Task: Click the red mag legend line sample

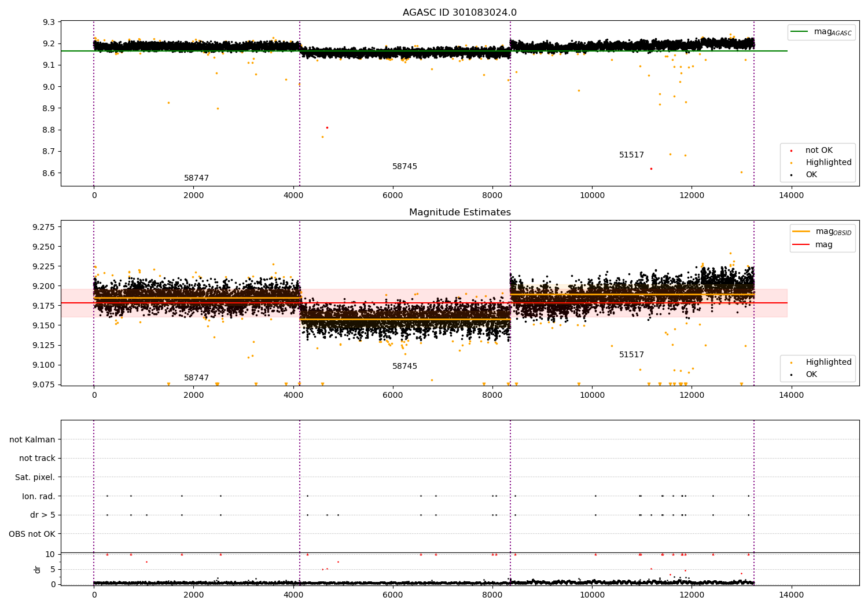Action: (802, 244)
